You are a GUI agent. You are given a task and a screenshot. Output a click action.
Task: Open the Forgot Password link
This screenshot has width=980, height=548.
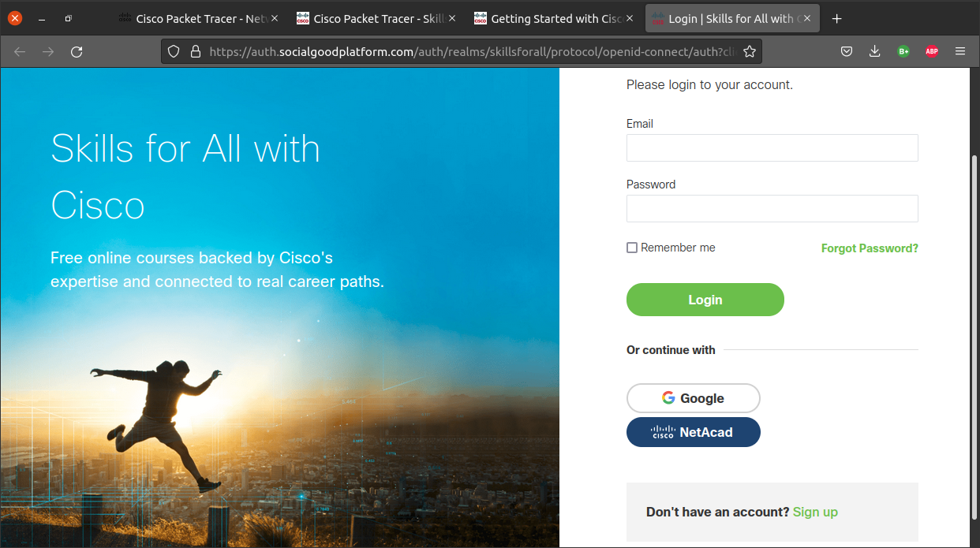click(x=870, y=248)
